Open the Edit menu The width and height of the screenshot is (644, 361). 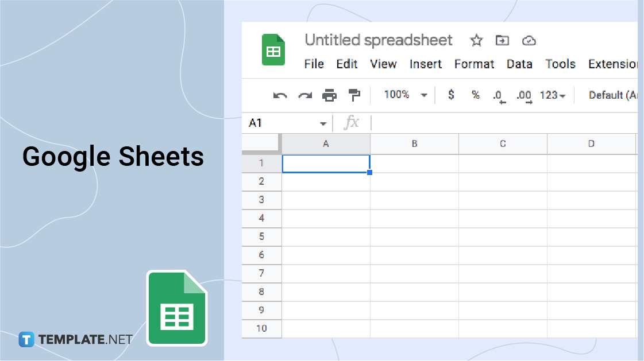[346, 64]
